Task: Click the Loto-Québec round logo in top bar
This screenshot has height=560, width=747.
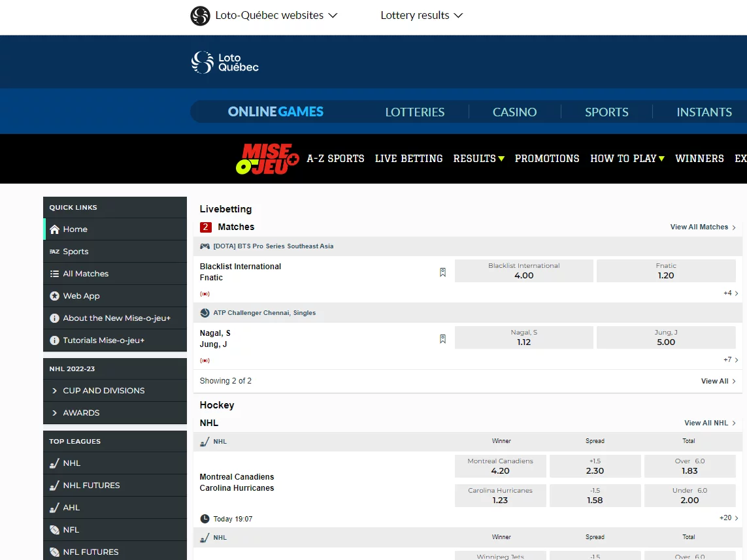Action: coord(200,16)
